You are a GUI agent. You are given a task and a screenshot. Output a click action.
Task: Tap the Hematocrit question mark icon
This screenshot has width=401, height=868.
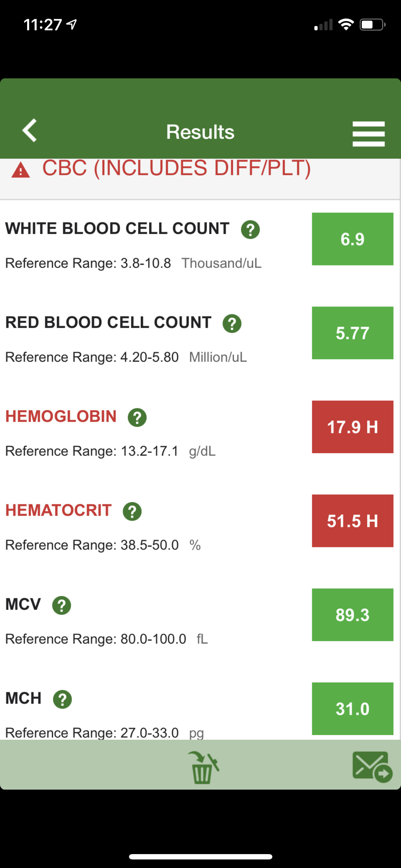(x=132, y=511)
